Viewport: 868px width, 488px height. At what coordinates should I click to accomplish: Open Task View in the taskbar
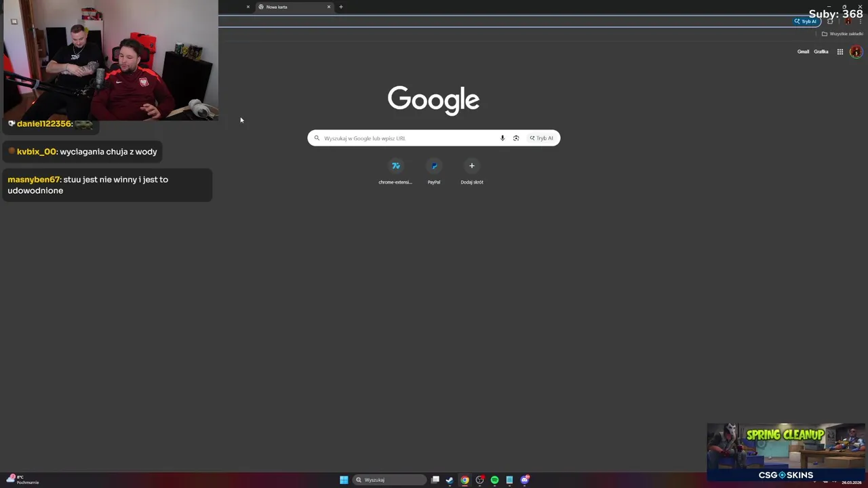pyautogui.click(x=435, y=480)
